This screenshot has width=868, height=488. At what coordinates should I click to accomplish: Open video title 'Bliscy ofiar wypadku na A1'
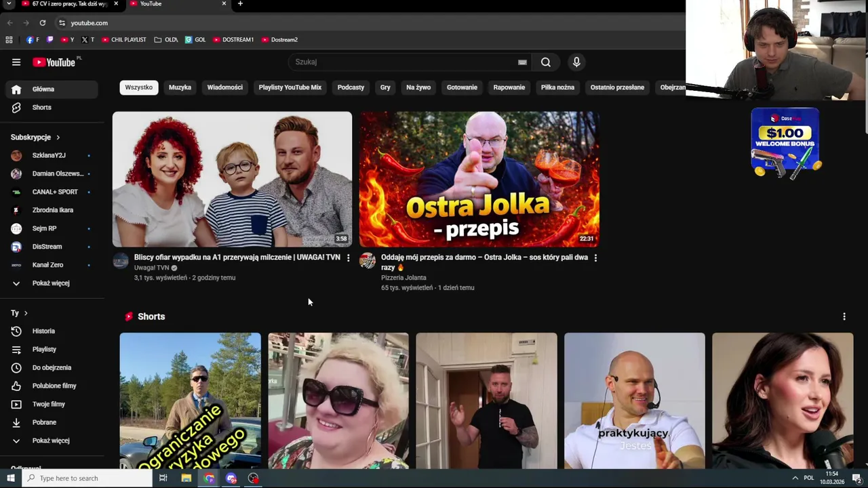pos(237,258)
